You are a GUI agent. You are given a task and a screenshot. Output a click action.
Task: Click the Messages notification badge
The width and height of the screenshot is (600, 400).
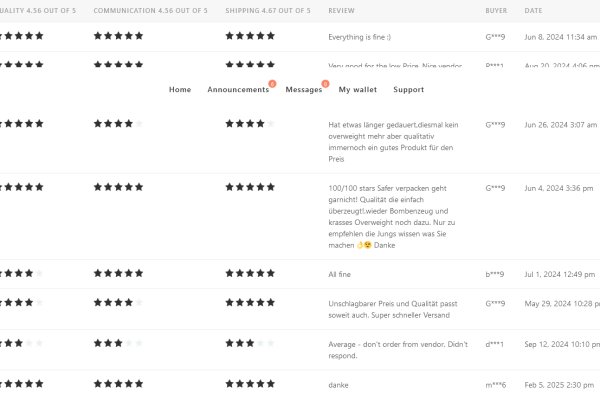click(x=325, y=83)
